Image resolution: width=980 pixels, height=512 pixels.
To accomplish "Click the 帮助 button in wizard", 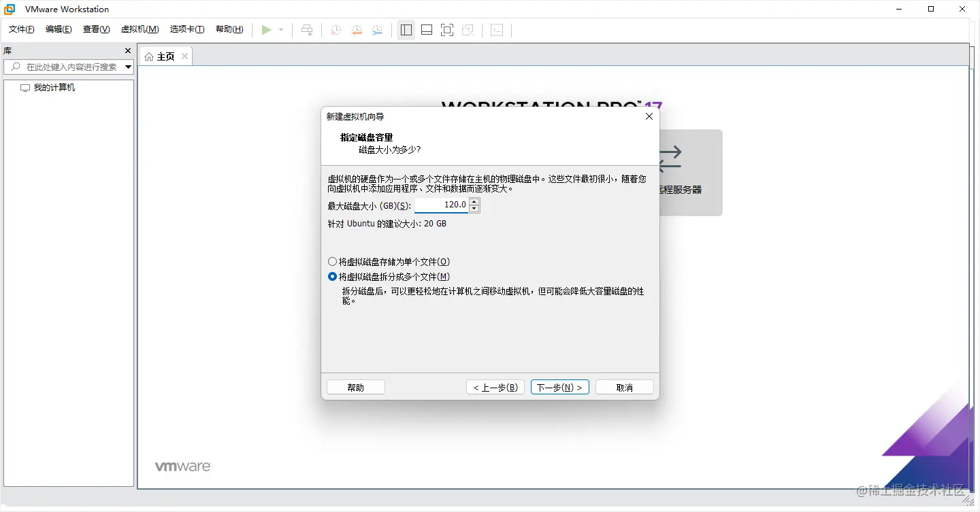I will (355, 386).
